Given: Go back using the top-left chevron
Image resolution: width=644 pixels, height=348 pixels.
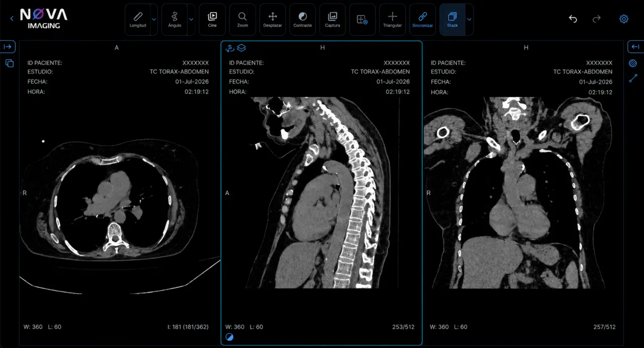Looking at the screenshot, I should 12,19.
